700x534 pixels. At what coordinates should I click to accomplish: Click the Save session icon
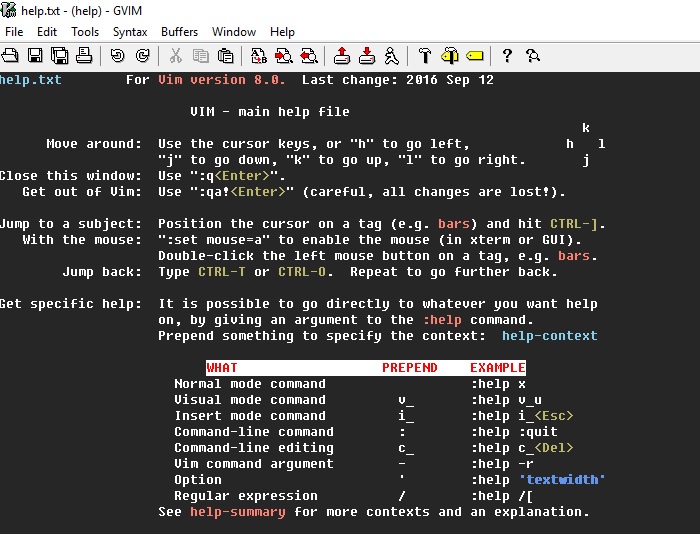(x=367, y=56)
